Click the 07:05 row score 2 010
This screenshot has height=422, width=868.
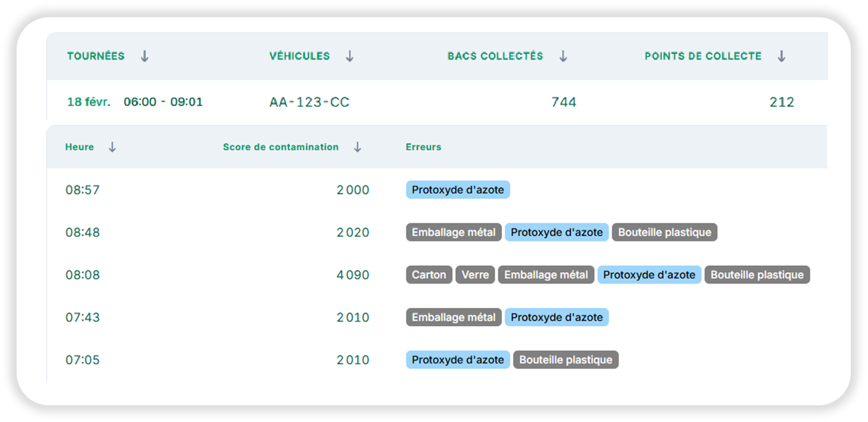(353, 360)
